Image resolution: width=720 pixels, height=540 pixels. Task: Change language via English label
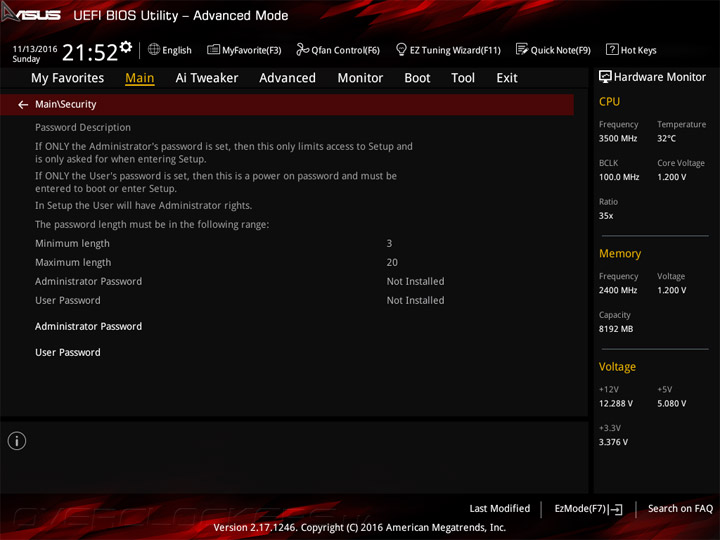[x=177, y=51]
